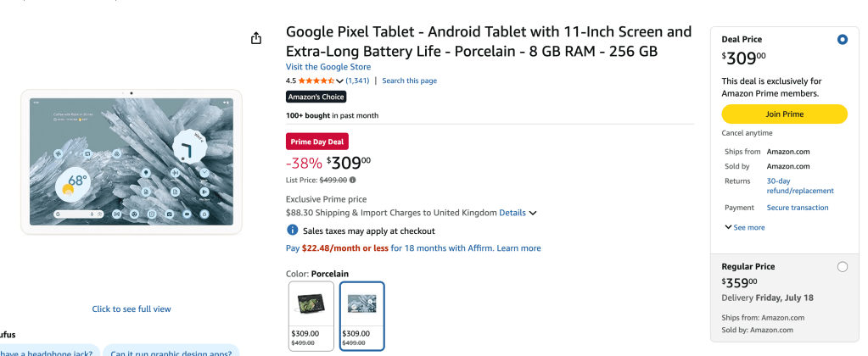
Task: Select the Deal Price radio button
Action: click(842, 39)
